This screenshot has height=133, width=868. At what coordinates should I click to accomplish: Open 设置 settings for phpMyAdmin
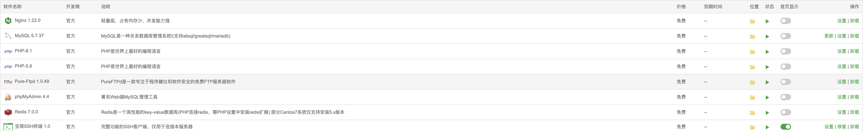841,97
